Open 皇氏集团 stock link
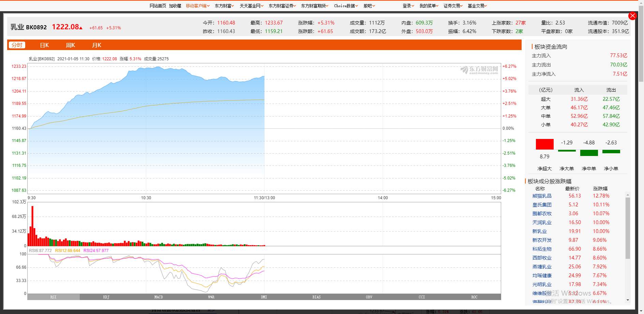Image resolution: width=644 pixels, height=314 pixels. click(542, 205)
